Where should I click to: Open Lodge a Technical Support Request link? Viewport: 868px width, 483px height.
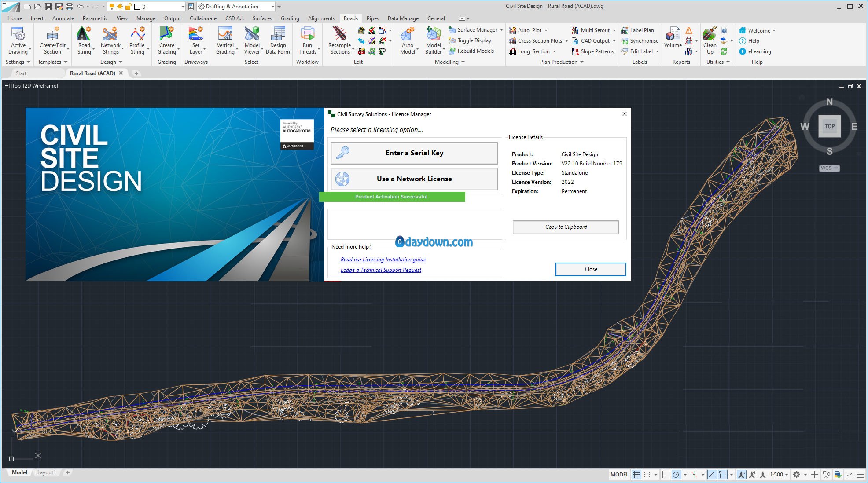click(x=381, y=270)
